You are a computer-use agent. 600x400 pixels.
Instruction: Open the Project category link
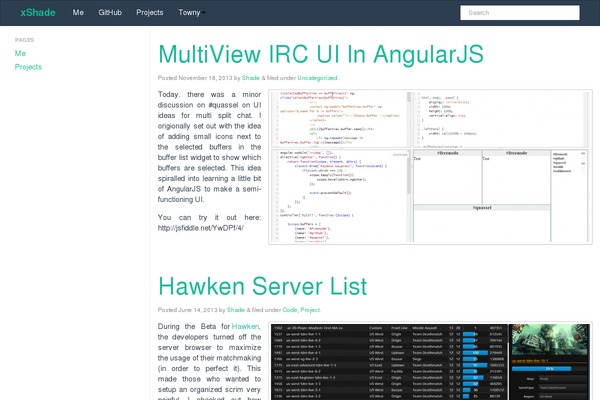point(310,310)
